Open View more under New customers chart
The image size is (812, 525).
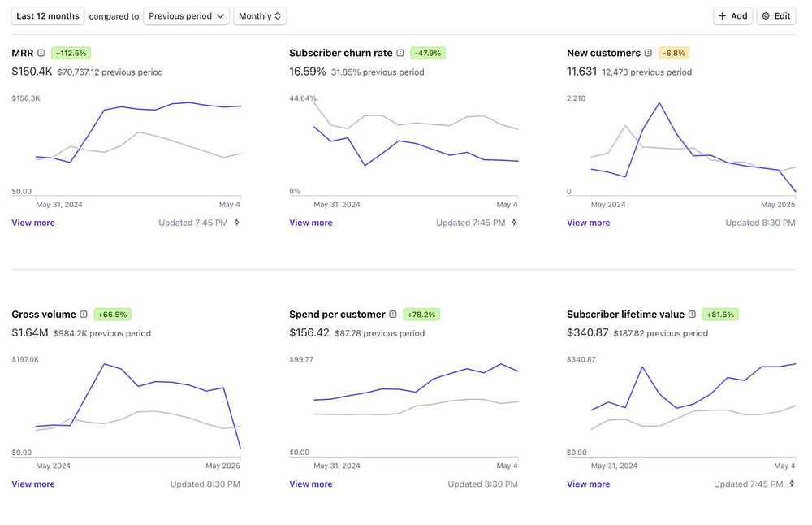[x=588, y=223]
